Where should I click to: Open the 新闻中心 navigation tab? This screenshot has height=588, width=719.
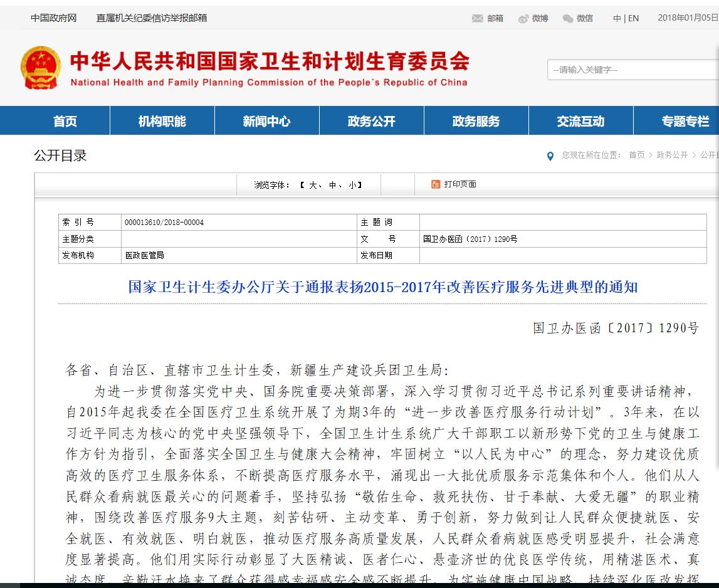pyautogui.click(x=266, y=121)
